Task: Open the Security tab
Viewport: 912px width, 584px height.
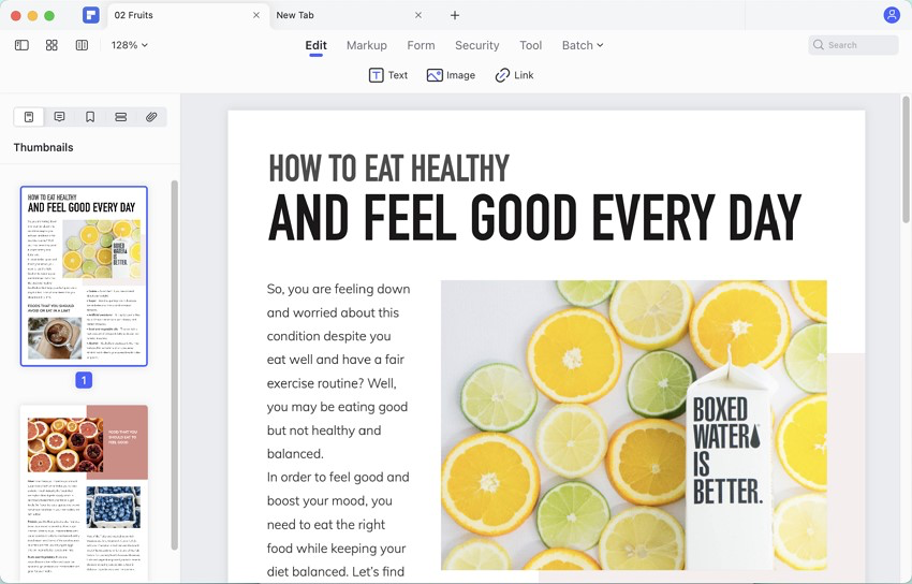Action: [x=477, y=45]
